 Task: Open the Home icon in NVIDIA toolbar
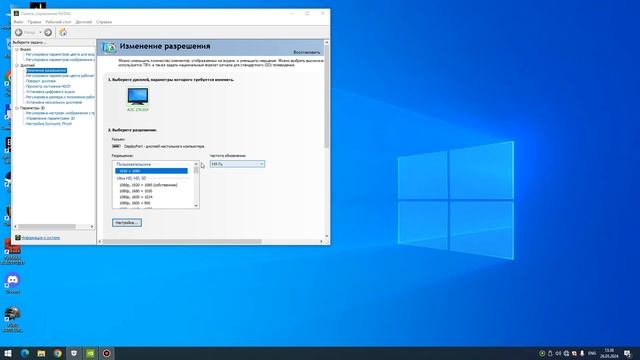tap(63, 32)
